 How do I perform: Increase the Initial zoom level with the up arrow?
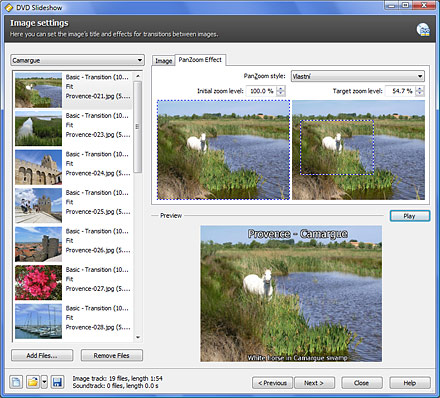tap(281, 88)
